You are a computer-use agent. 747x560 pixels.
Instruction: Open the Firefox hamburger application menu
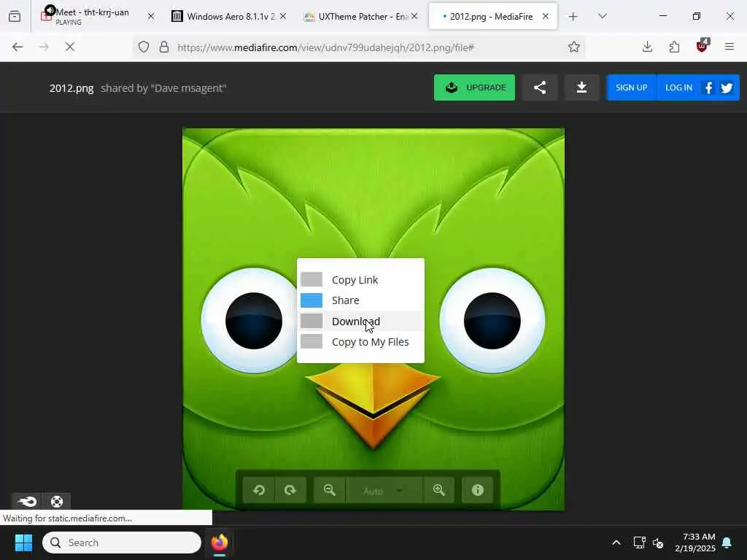coord(729,47)
